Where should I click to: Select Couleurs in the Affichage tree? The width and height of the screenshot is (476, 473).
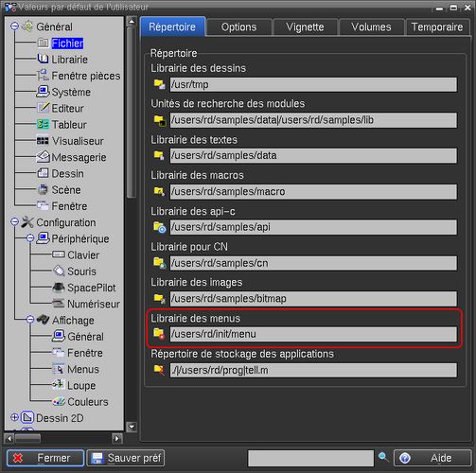[x=88, y=402]
